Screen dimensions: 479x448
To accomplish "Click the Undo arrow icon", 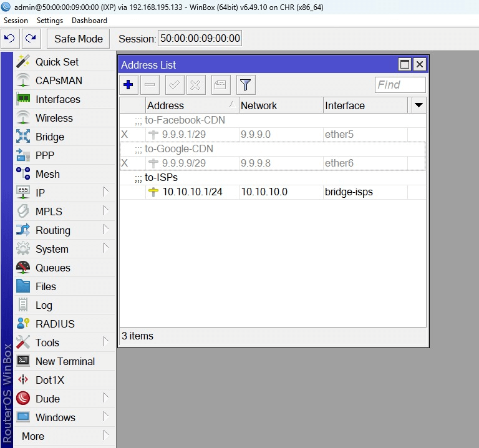I will tap(9, 39).
